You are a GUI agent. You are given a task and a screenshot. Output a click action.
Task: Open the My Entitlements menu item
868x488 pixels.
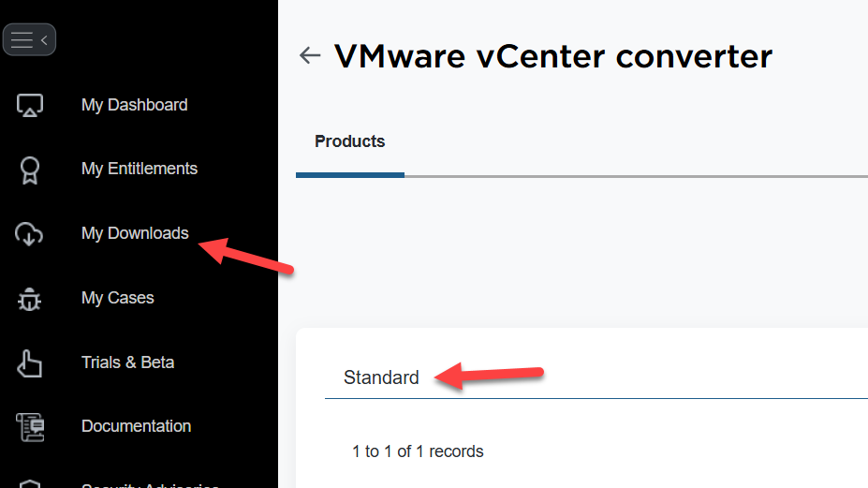tap(139, 169)
